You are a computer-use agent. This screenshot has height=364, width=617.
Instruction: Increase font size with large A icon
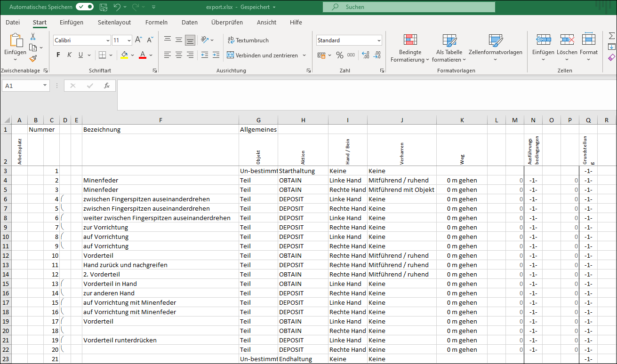[x=138, y=40]
